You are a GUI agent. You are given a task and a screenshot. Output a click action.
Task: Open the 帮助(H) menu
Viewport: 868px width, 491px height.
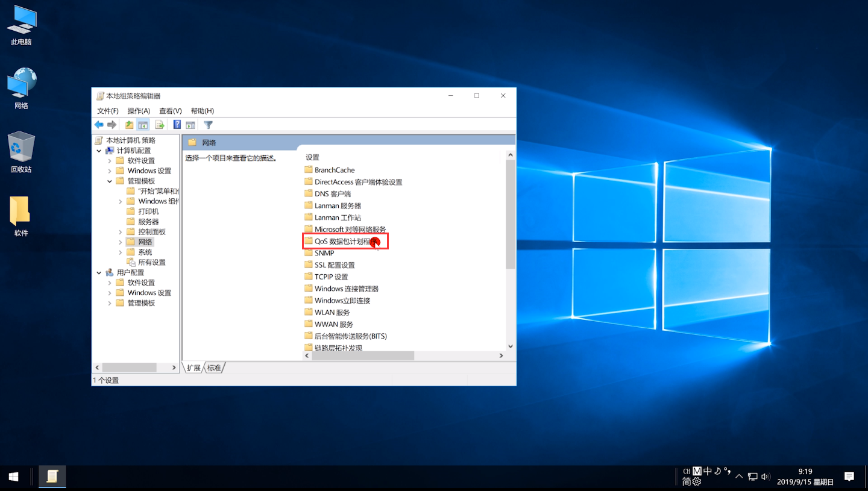203,111
